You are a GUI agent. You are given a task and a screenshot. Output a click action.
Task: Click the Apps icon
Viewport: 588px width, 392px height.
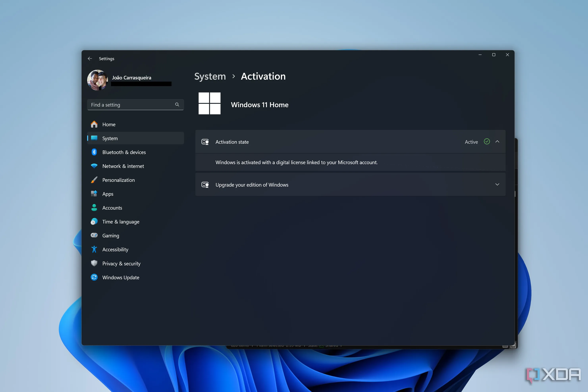coord(94,194)
